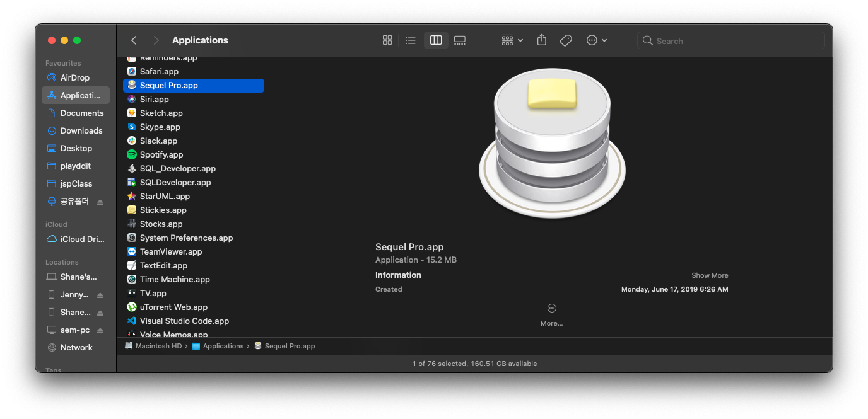Open the group-by dropdown in toolbar

[512, 40]
